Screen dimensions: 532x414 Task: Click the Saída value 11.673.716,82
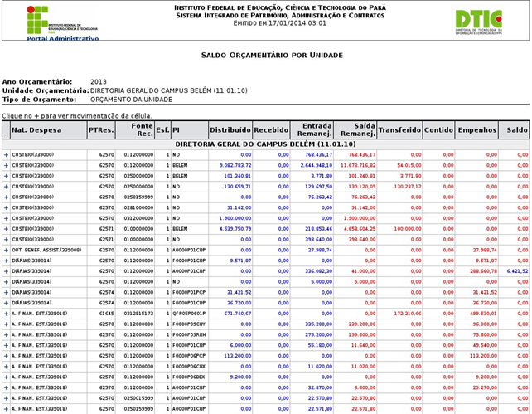pyautogui.click(x=358, y=165)
